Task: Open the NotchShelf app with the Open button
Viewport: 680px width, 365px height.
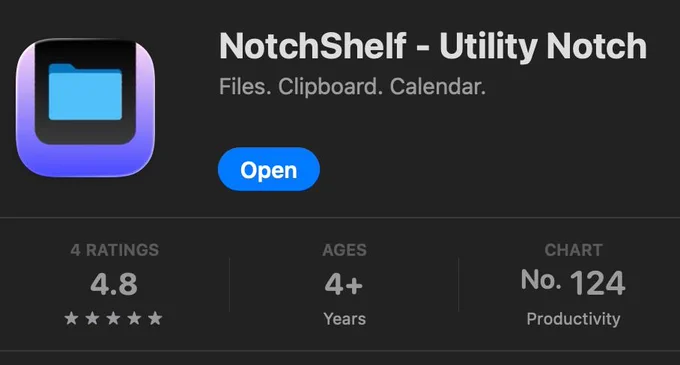Action: [268, 169]
